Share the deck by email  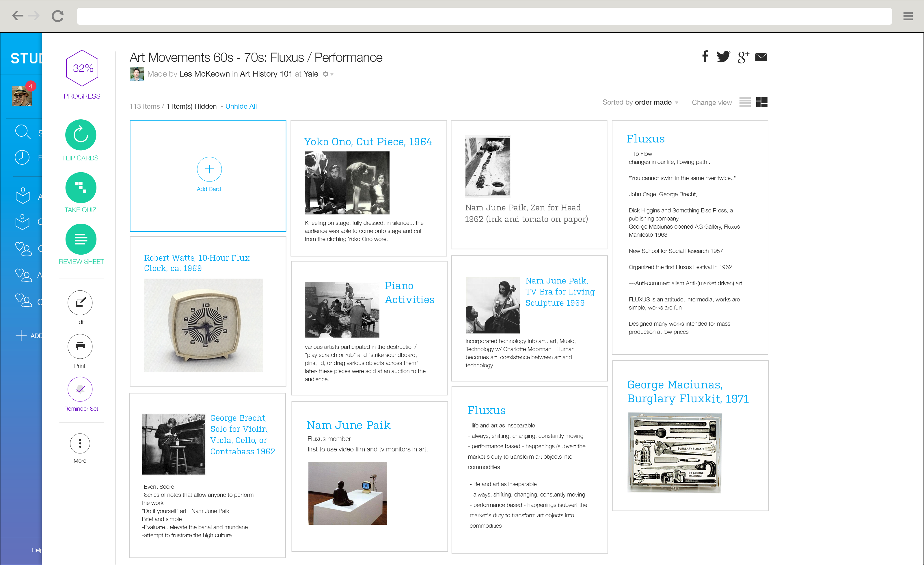pos(761,57)
